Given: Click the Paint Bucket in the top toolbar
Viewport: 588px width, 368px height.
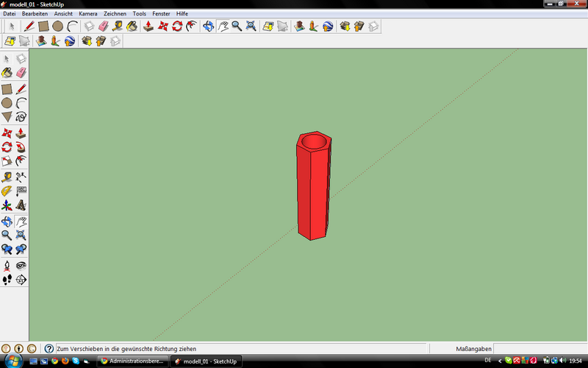Looking at the screenshot, I should pos(132,26).
